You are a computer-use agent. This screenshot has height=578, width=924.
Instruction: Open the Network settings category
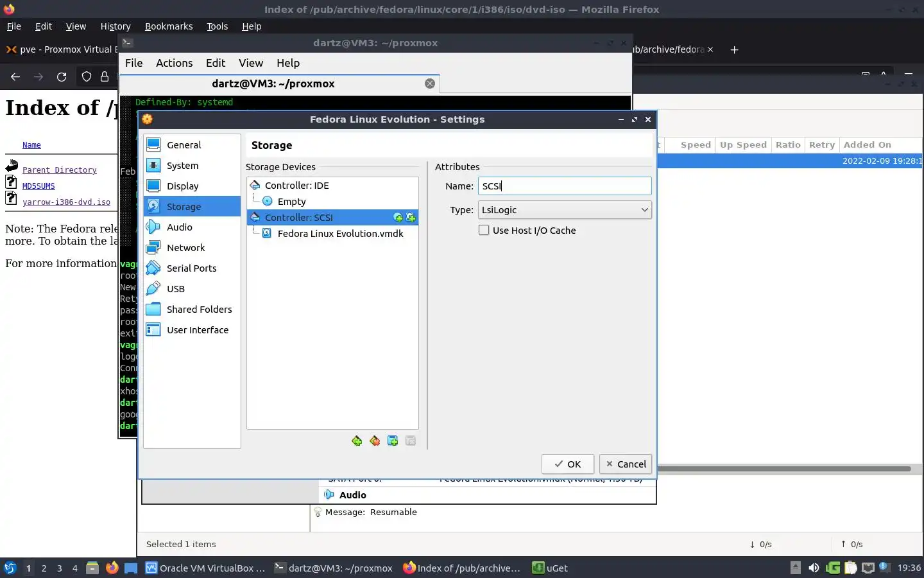click(x=192, y=248)
